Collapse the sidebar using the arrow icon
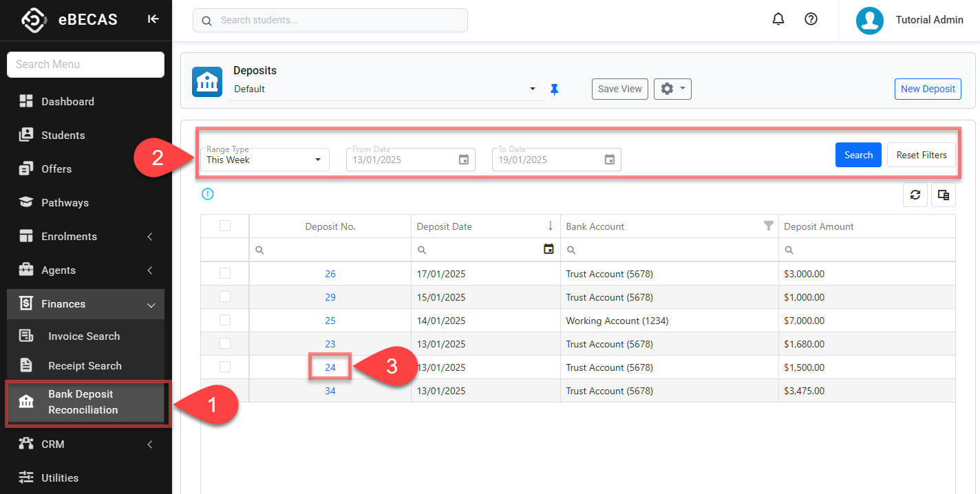This screenshot has width=980, height=494. [x=153, y=19]
